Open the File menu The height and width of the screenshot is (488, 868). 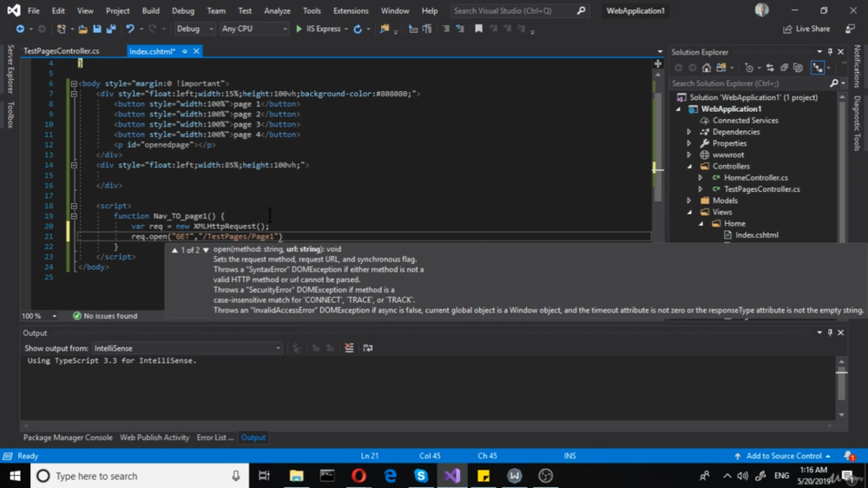coord(34,10)
